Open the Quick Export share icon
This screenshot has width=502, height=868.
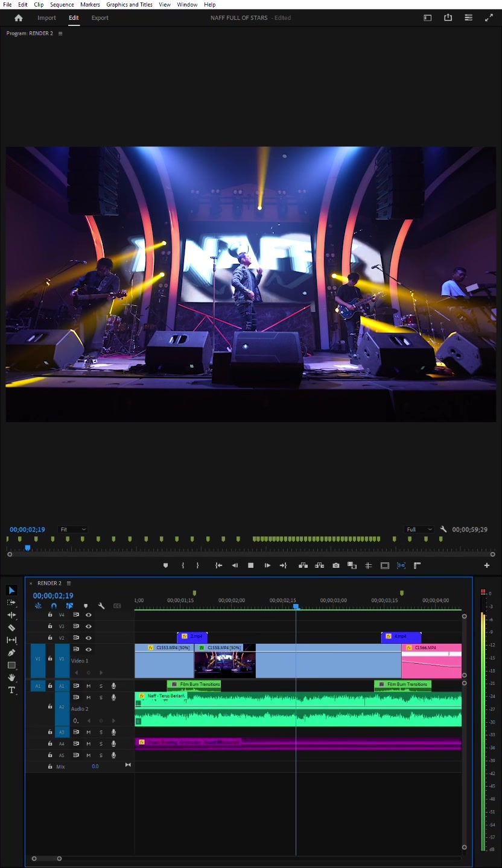[448, 17]
